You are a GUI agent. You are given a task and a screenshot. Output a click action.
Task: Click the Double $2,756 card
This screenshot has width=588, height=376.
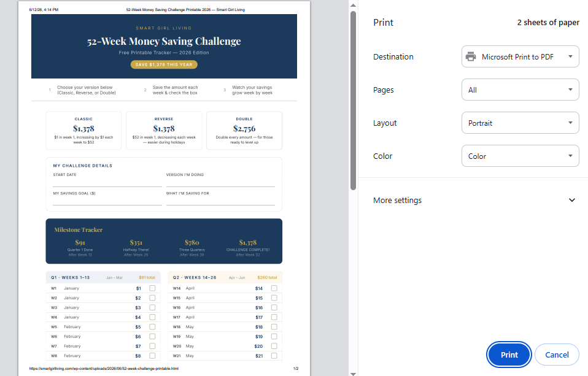click(244, 131)
